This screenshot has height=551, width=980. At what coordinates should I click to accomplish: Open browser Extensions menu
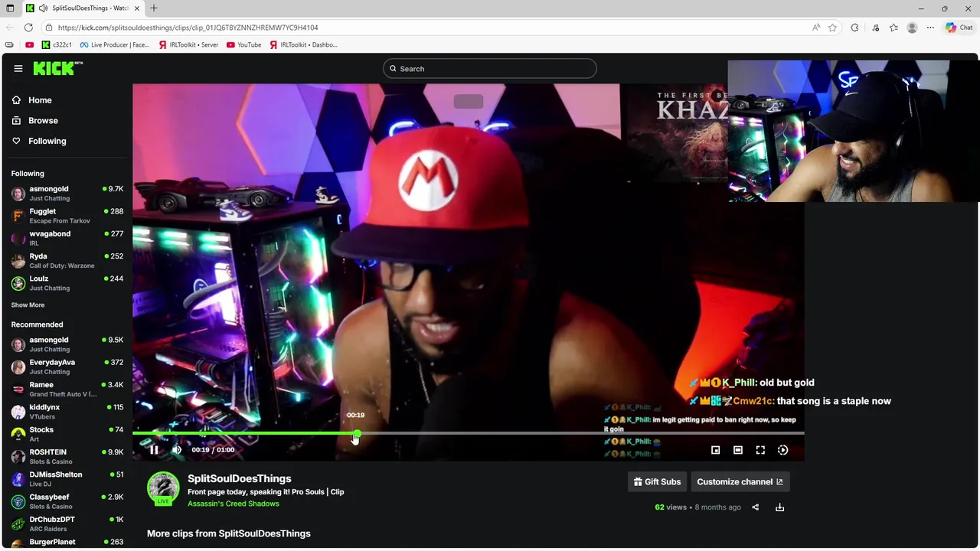854,28
